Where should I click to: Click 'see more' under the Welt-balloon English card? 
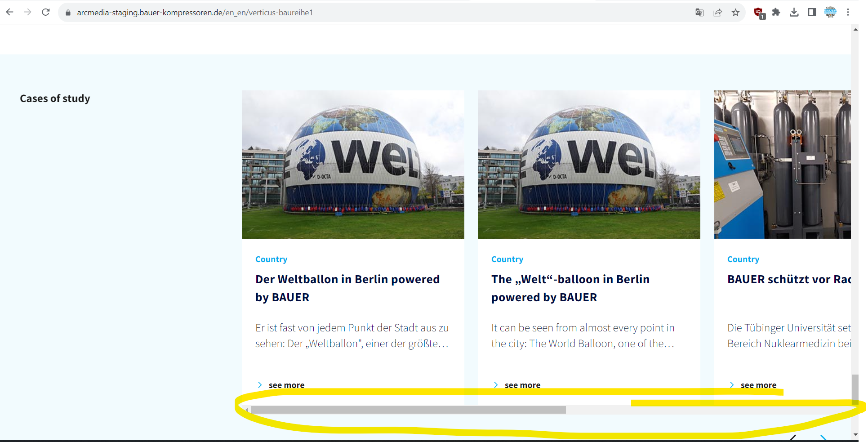coord(522,385)
